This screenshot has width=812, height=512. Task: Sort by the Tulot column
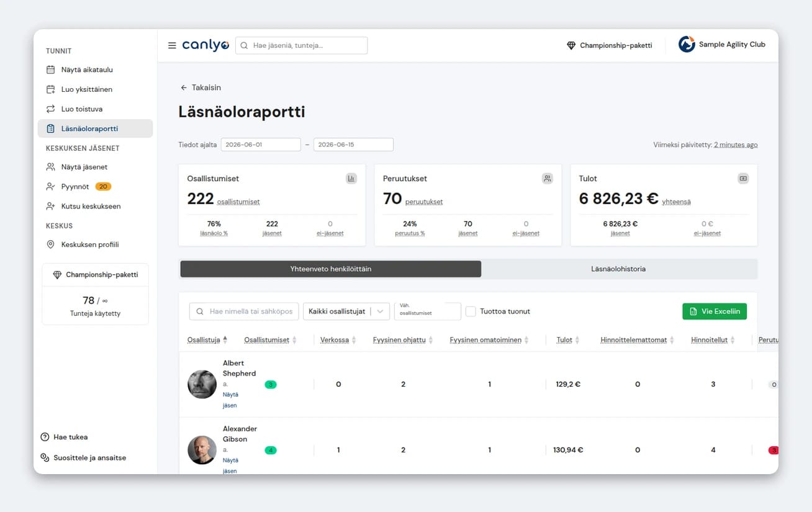coord(568,340)
